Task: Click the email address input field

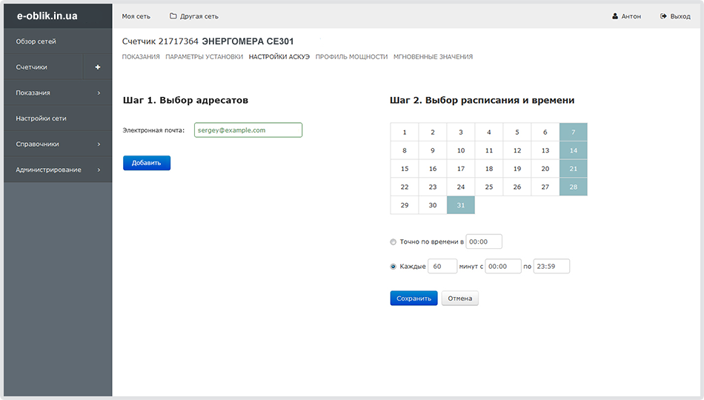Action: click(246, 130)
